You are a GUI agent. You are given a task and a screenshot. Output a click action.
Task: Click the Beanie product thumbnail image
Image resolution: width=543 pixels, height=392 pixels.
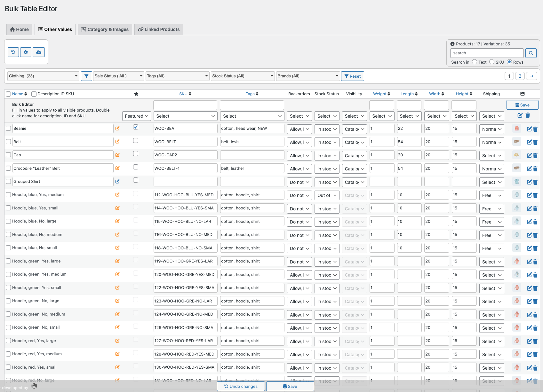coord(517,129)
